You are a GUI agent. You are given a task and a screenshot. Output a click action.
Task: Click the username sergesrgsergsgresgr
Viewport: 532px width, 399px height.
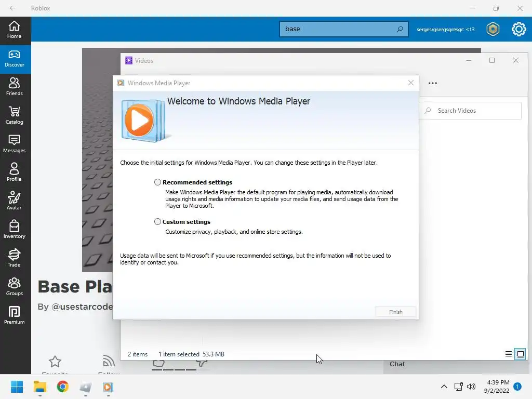pyautogui.click(x=445, y=29)
